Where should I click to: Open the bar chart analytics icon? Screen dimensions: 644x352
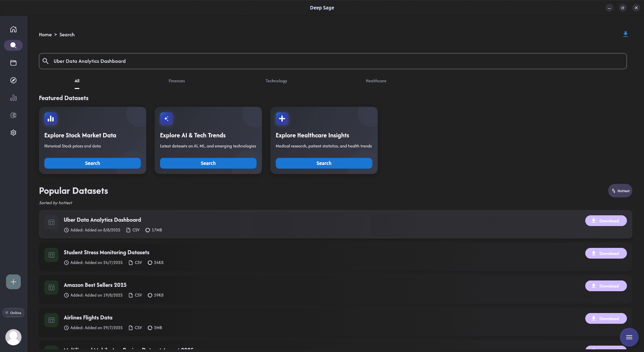coord(13,98)
